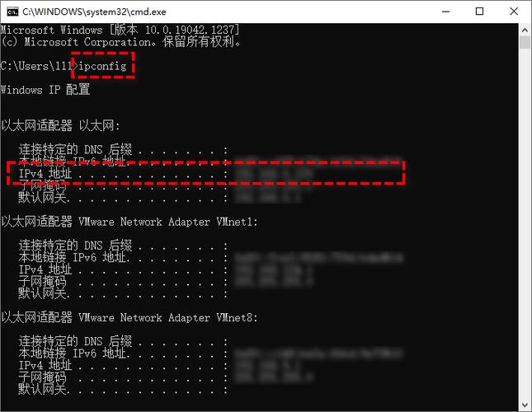532x412 pixels.
Task: Click the empty scrollbar track area
Action: 525,223
